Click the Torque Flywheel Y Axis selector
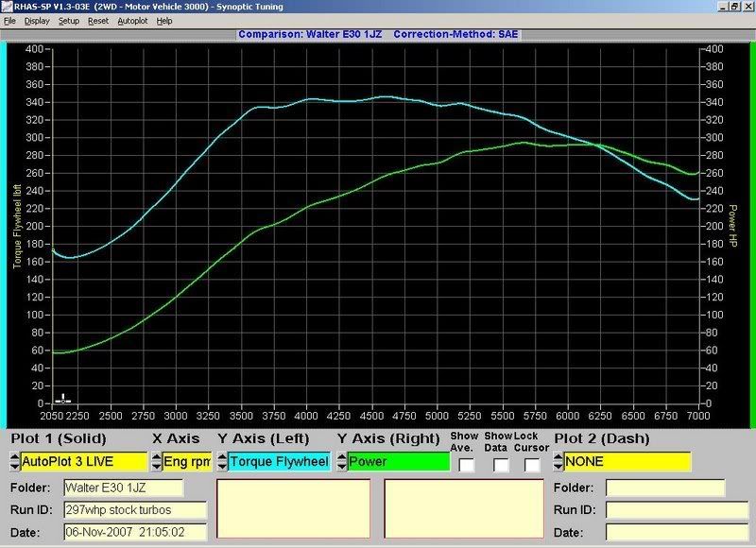 pyautogui.click(x=279, y=462)
